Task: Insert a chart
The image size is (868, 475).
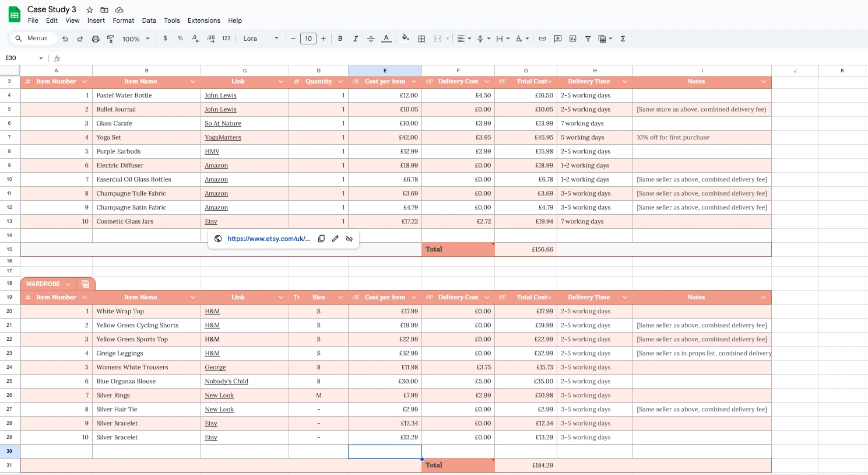Action: pos(573,39)
